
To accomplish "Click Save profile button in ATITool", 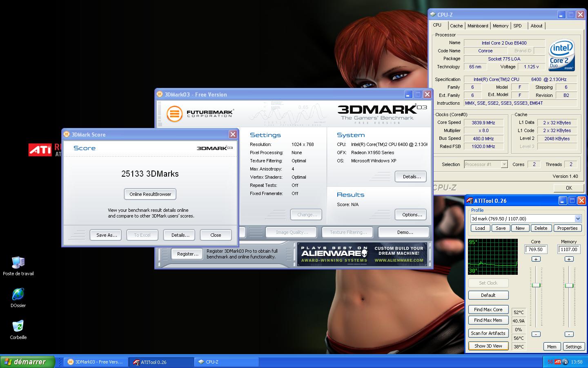I will coord(501,228).
